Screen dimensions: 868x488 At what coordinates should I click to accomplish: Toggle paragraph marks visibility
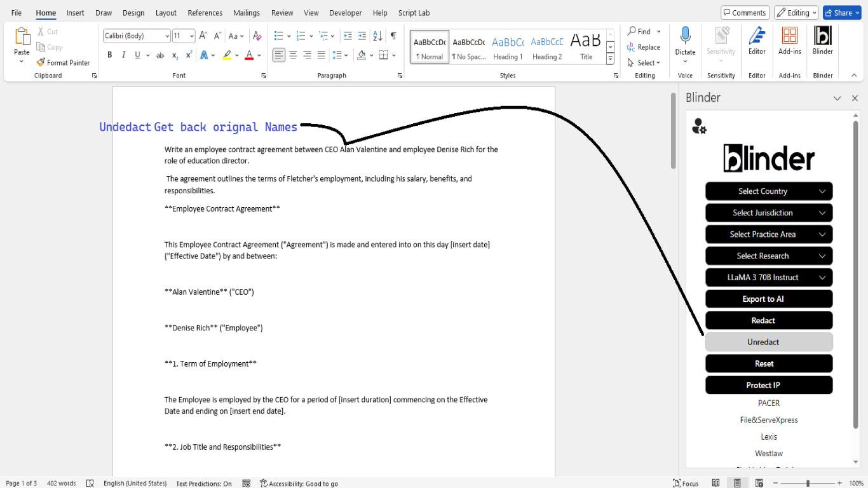coord(392,36)
